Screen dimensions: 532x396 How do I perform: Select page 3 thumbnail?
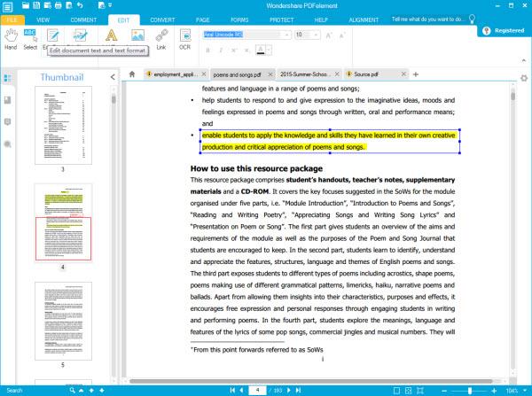[x=63, y=125]
